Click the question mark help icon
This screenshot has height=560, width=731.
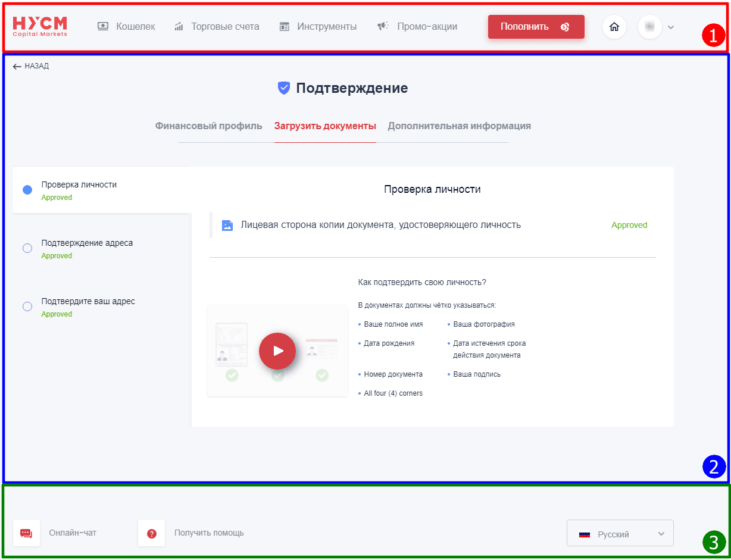151,533
